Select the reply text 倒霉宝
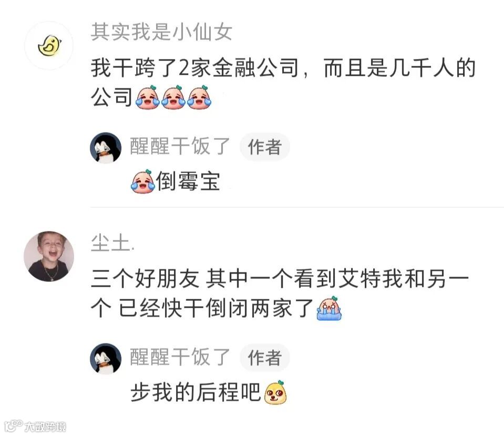Screen dimensions: 504x436 click(x=188, y=181)
